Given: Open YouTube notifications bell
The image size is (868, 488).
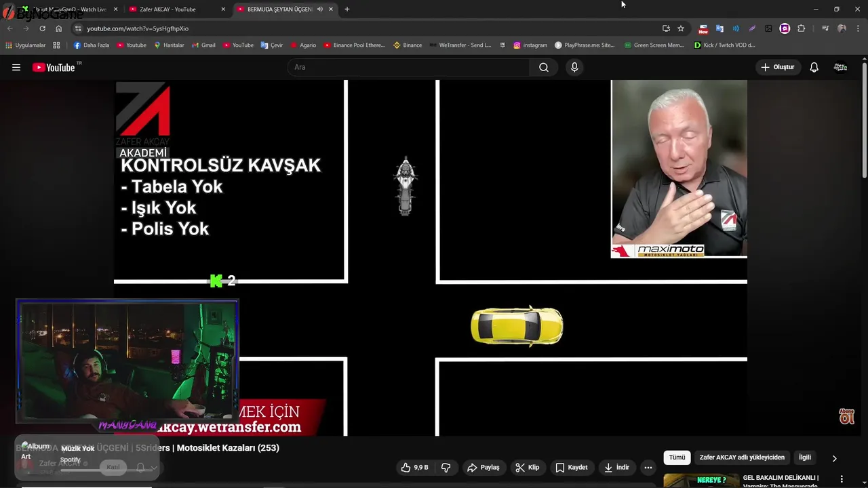Looking at the screenshot, I should pos(814,67).
